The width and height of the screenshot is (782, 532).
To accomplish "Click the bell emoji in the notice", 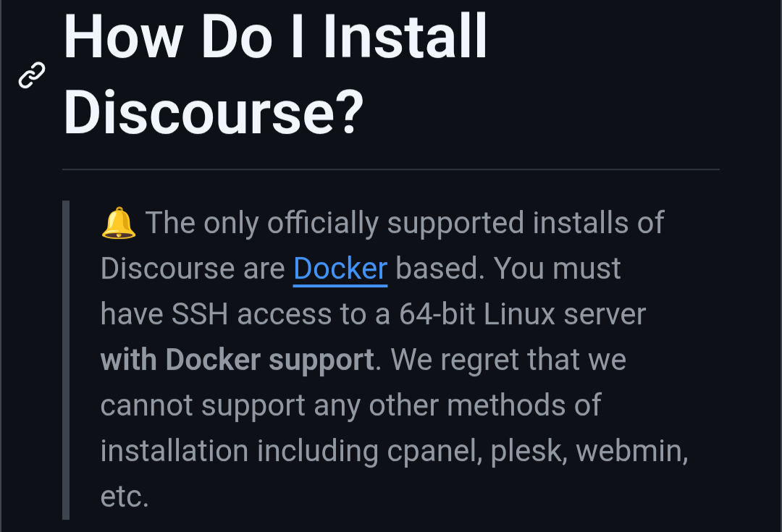I will (x=118, y=223).
